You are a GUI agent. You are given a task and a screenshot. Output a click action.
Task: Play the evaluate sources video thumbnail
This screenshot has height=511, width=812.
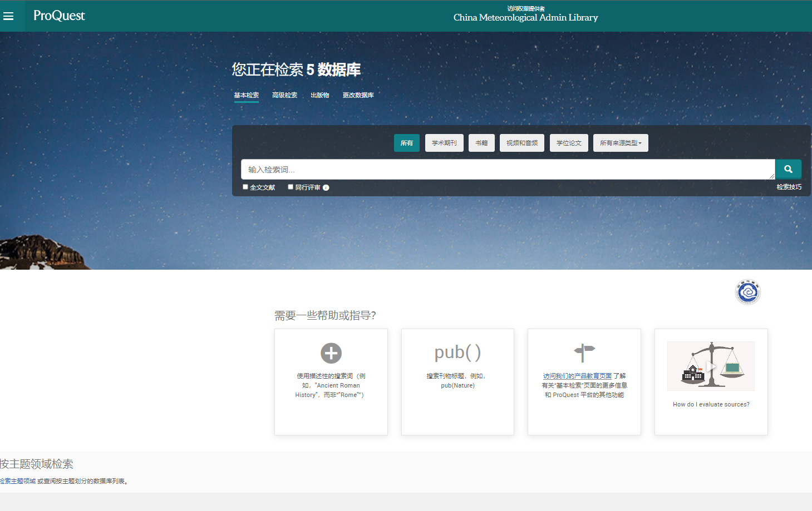[711, 366]
